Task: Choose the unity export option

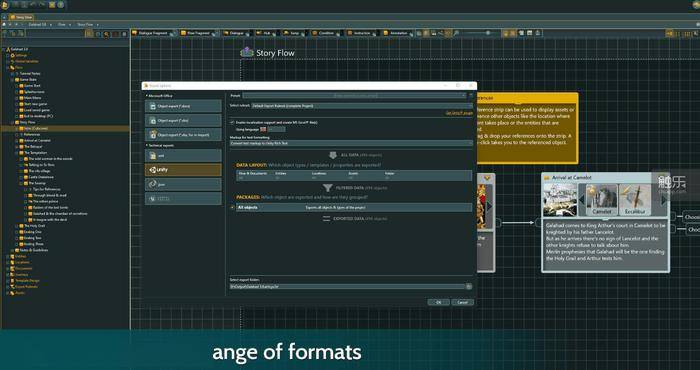Action: pos(183,170)
